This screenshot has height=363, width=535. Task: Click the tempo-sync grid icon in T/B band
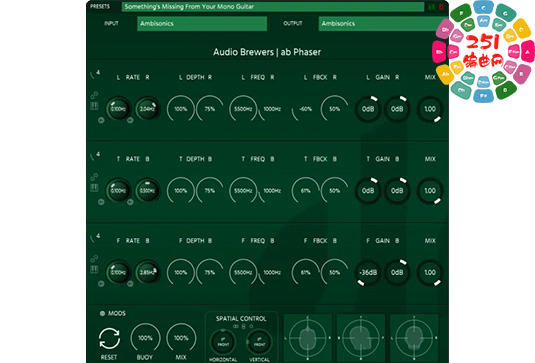coord(94,188)
